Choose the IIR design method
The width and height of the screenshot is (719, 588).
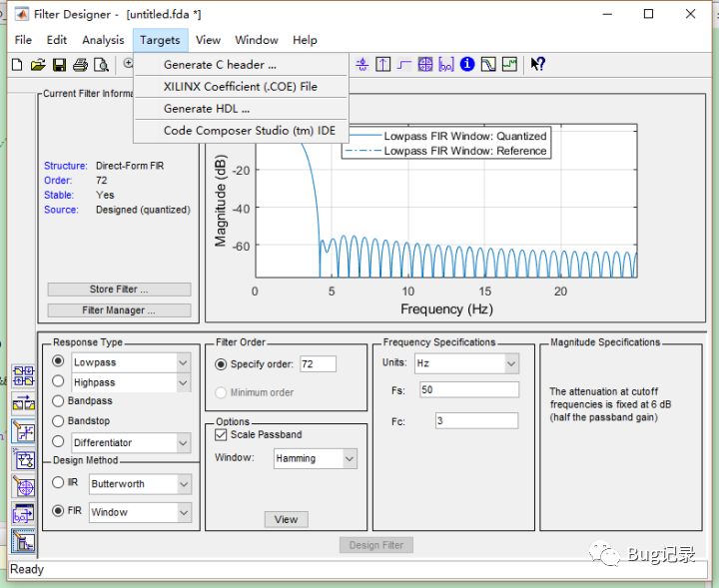coord(58,483)
